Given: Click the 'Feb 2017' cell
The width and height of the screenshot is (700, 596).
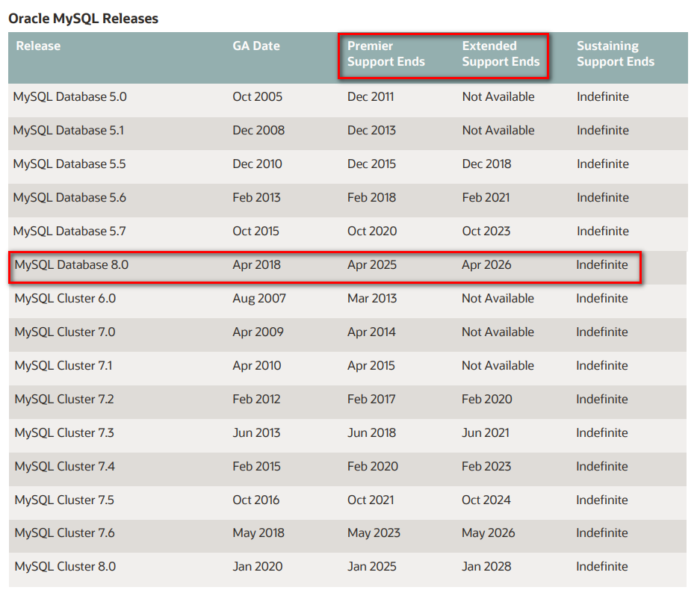Looking at the screenshot, I should pos(371,399).
